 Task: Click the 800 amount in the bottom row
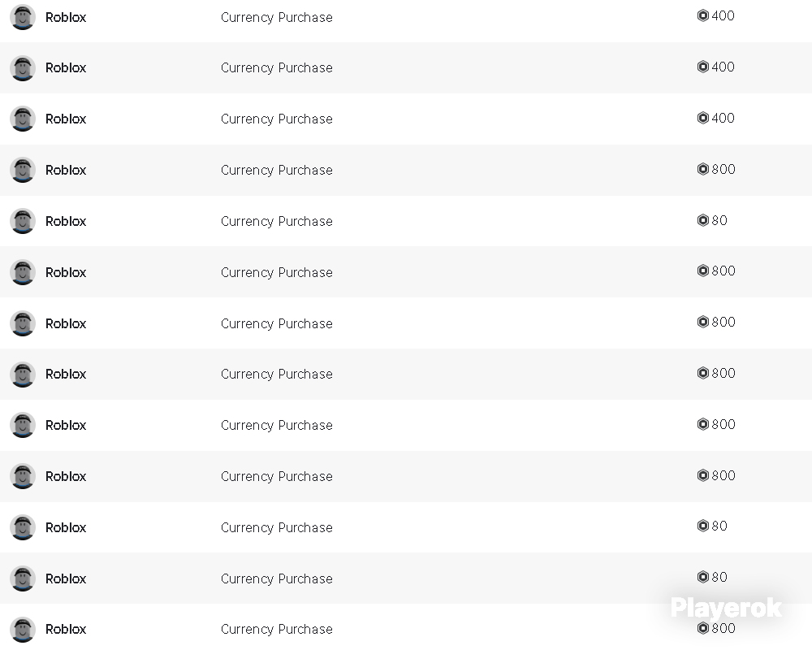[x=723, y=628]
